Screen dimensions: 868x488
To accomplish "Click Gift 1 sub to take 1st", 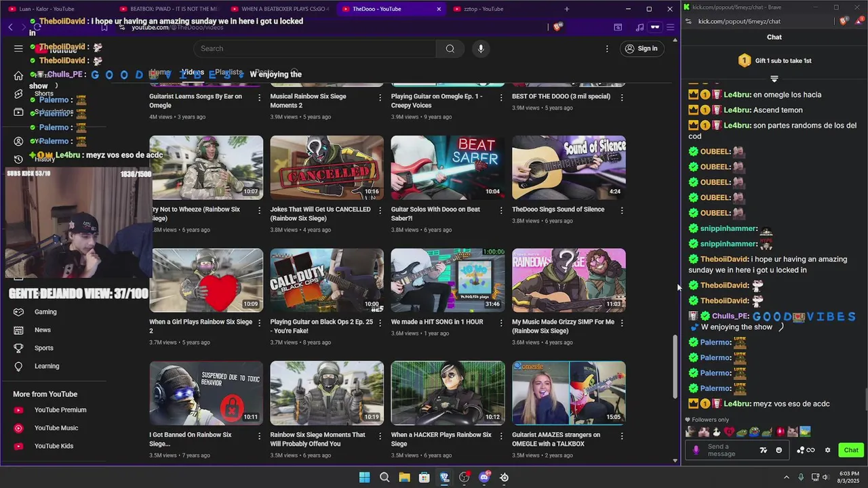I will pos(774,60).
